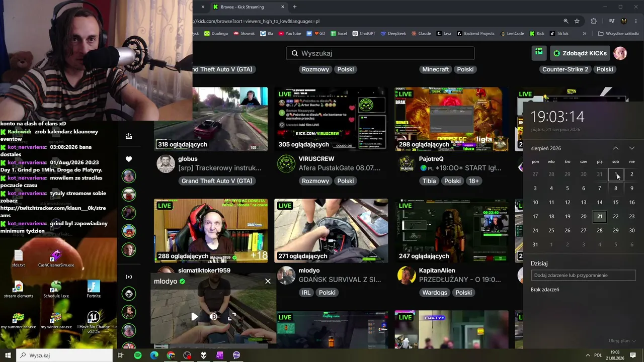Open the YouTube bookmark
Viewport: 644px width, 362px height.
[289, 34]
